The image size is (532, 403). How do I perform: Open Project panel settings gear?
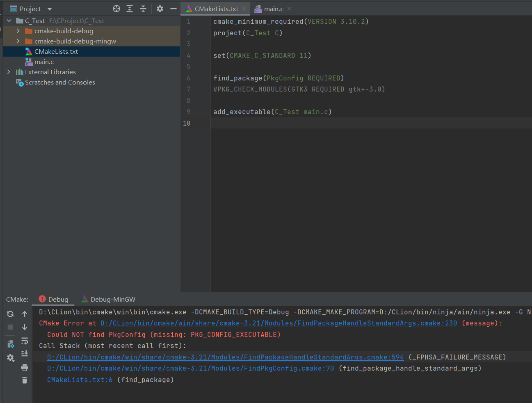pos(160,9)
